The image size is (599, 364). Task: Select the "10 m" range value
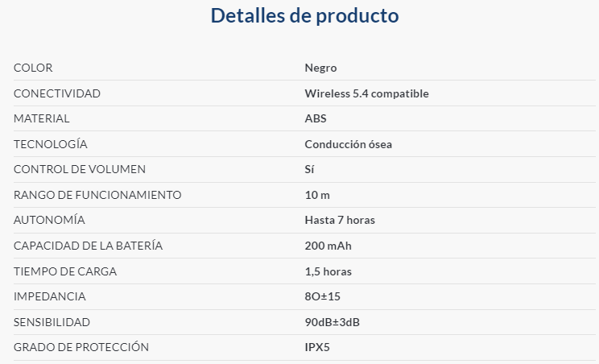(x=317, y=195)
